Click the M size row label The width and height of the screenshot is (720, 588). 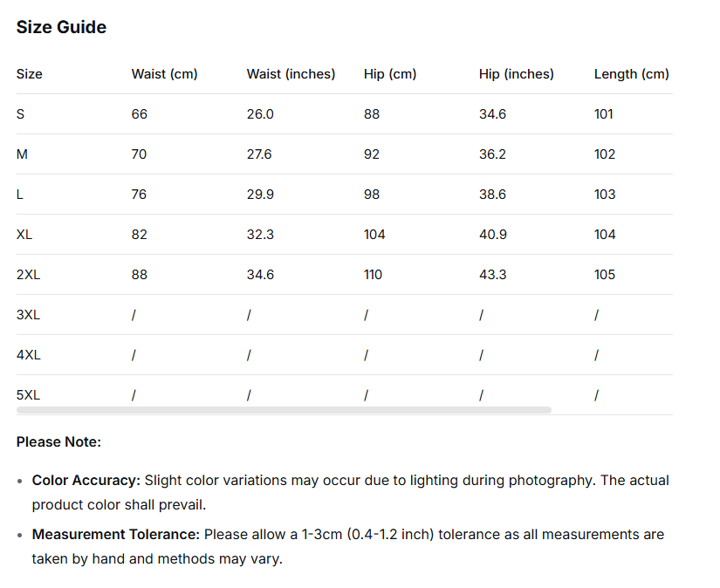tap(22, 154)
